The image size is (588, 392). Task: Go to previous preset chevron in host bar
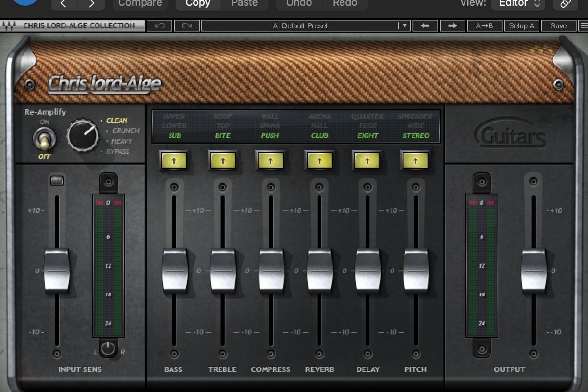(x=65, y=3)
